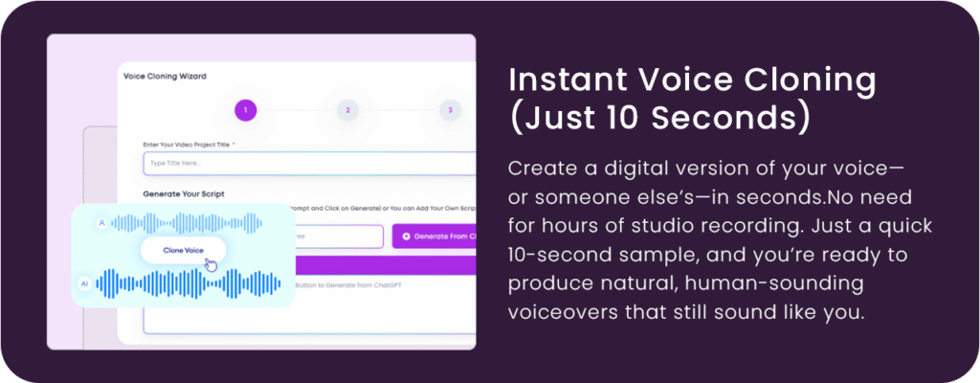
Task: Click the Generate From ChatGPT purple button
Action: 434,237
